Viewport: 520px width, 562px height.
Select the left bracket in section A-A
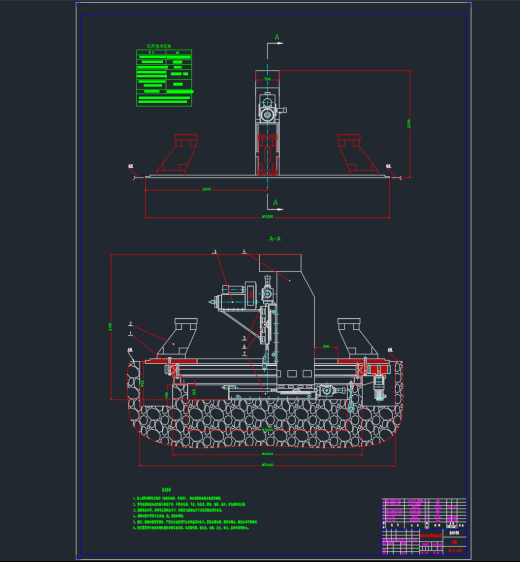177,338
